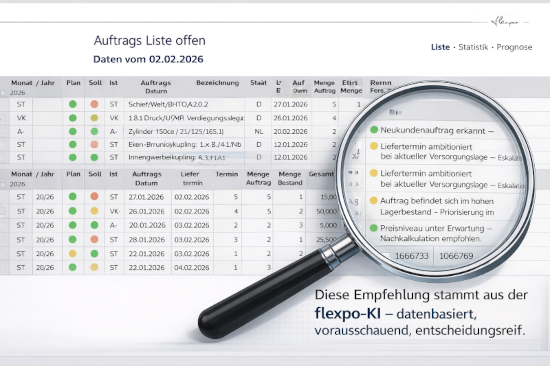Image resolution: width=550 pixels, height=366 pixels.
Task: Select the Eken-Brruniolykupling cell
Action: [185, 144]
